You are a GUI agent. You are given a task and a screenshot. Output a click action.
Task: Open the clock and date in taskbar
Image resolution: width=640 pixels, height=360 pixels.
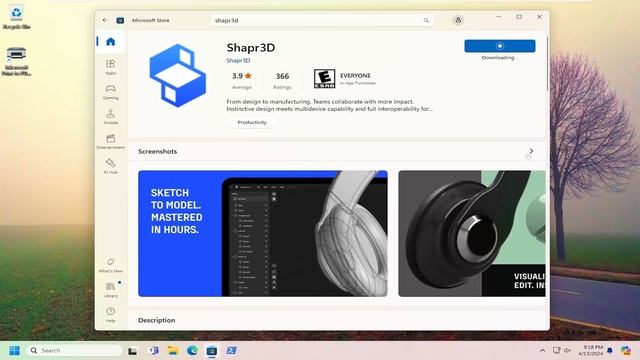(590, 350)
